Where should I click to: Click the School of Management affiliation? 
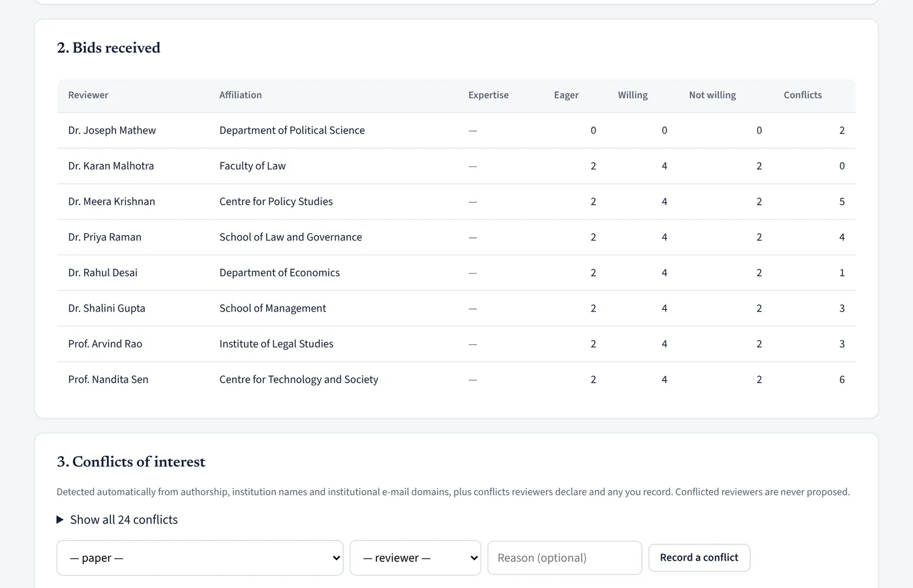pyautogui.click(x=273, y=308)
